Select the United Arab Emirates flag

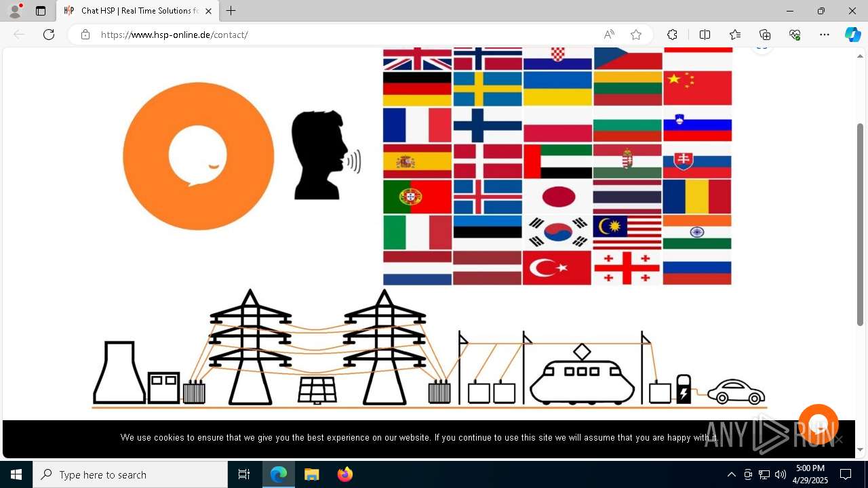point(557,161)
